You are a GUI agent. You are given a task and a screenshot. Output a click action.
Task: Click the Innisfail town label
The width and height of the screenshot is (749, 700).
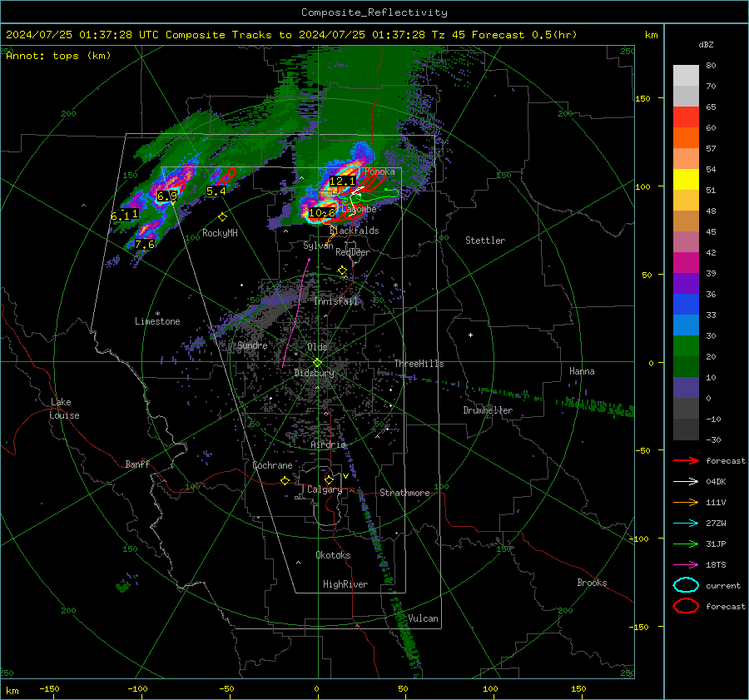point(335,301)
